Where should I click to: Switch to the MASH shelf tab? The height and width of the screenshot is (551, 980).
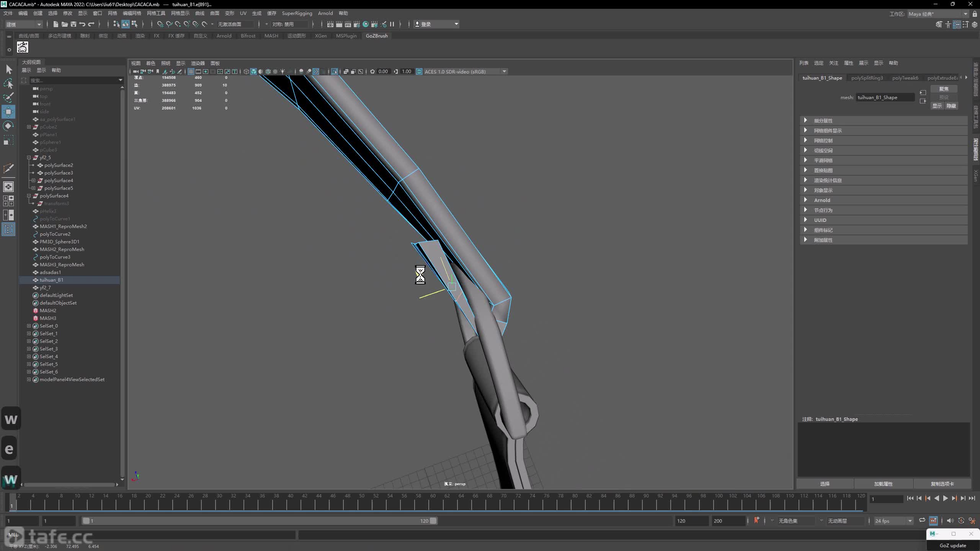coord(271,36)
